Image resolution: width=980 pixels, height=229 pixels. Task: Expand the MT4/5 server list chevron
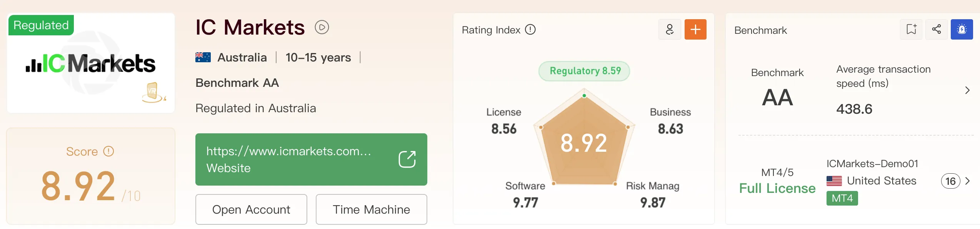coord(968,181)
